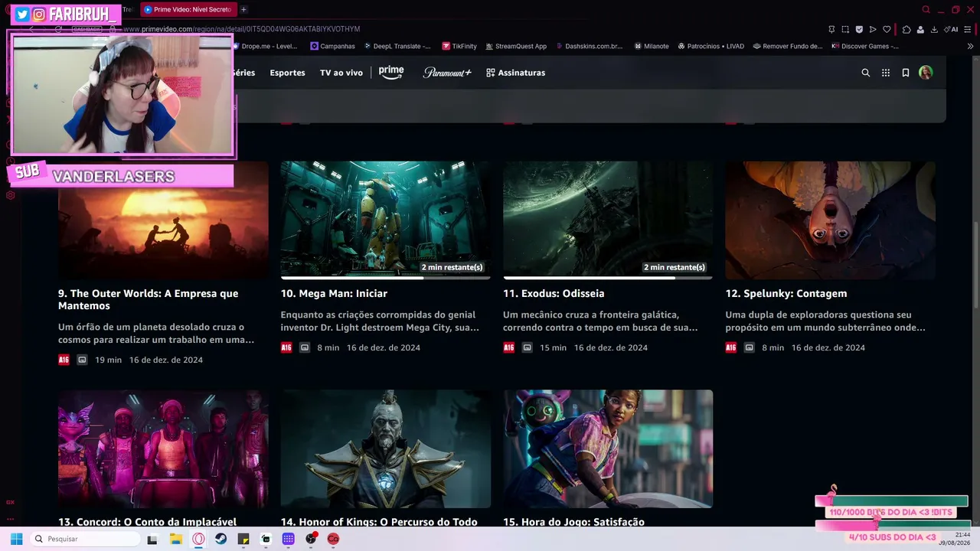Viewport: 980px width, 551px height.
Task: Click the Windows taskbar Pesquisar search box
Action: point(83,539)
